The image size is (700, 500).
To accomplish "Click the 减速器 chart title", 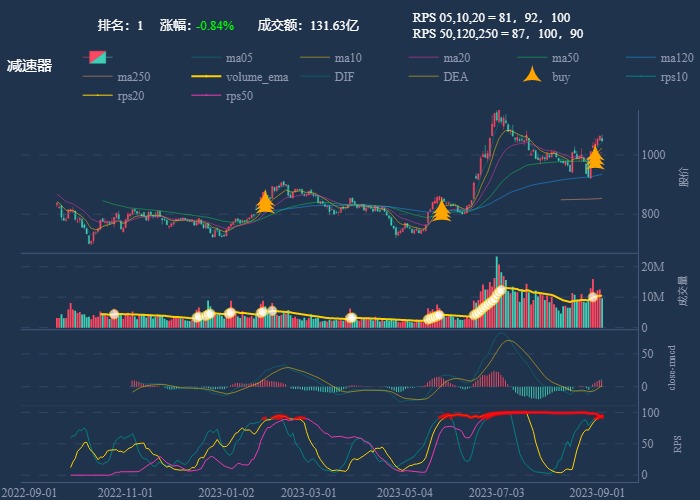I will pyautogui.click(x=29, y=67).
